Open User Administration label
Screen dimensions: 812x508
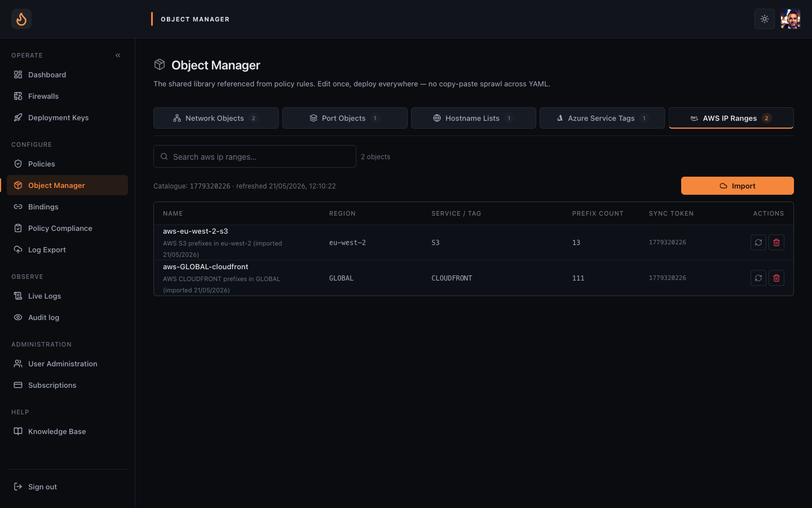tap(63, 364)
